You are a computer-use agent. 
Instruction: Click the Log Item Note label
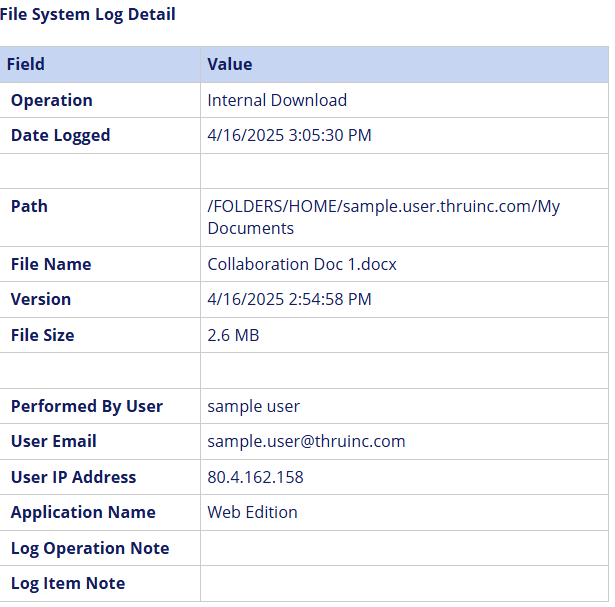68,583
